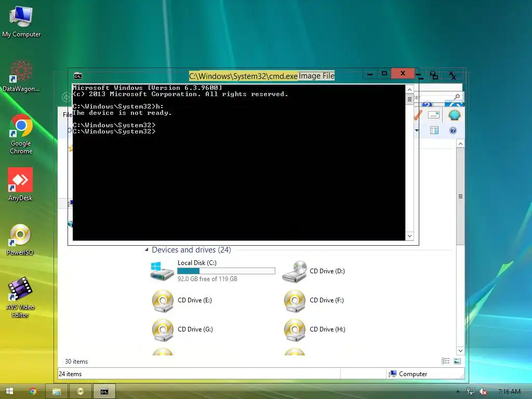This screenshot has width=532, height=399.
Task: Open the Windows Start button
Action: tap(9, 391)
